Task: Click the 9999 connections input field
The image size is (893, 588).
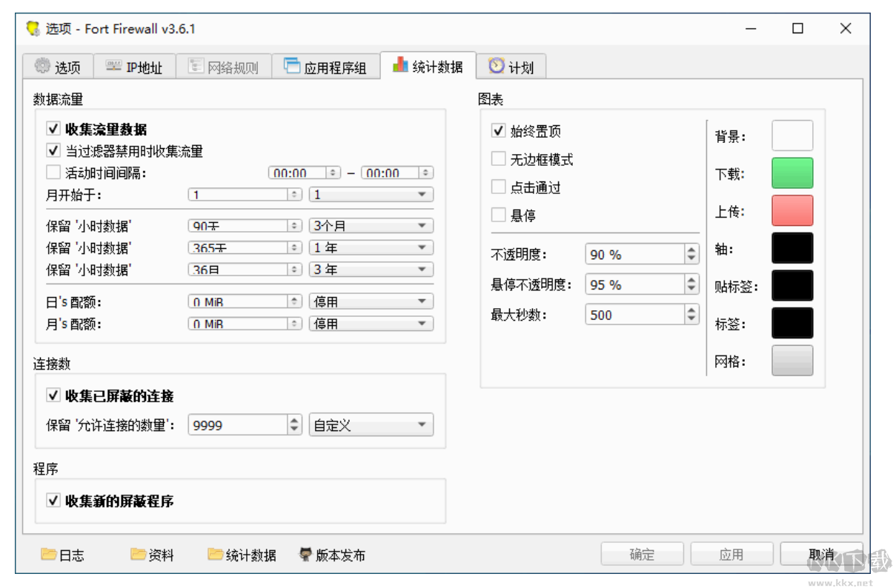Action: (x=237, y=424)
